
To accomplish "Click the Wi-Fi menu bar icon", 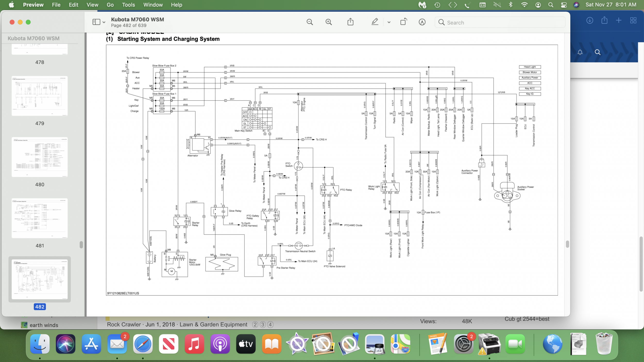I will (524, 5).
